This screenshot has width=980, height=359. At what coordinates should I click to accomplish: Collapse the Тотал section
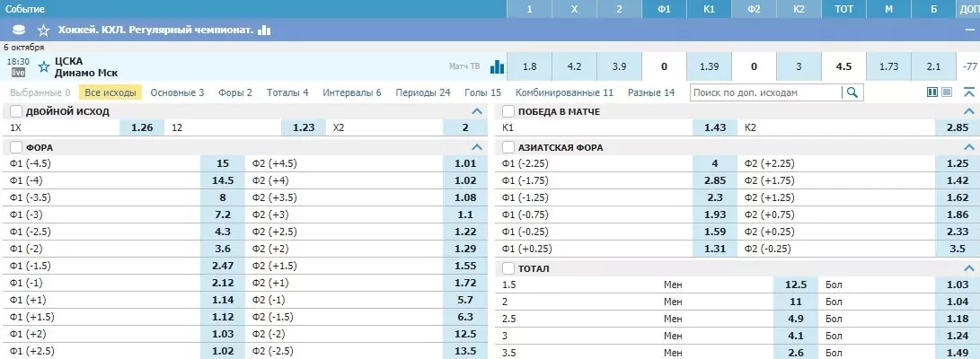pos(969,268)
